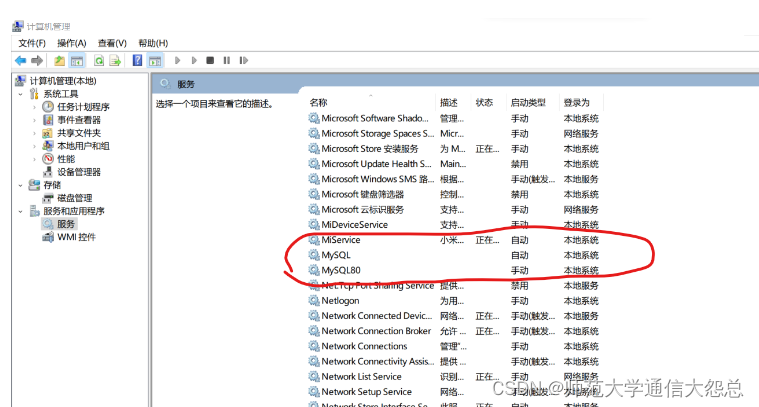Viewport: 759px width, 407px height.
Task: Click the Refresh toolbar icon
Action: click(99, 60)
